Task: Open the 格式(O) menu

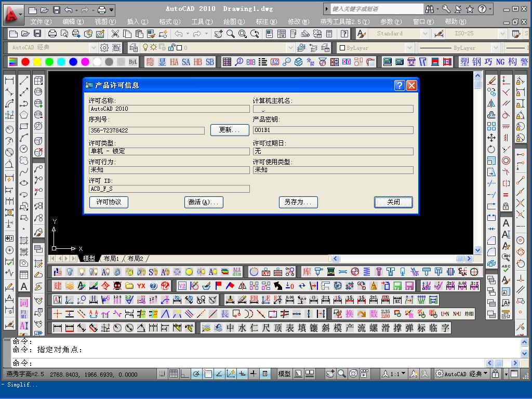Action: coord(170,22)
